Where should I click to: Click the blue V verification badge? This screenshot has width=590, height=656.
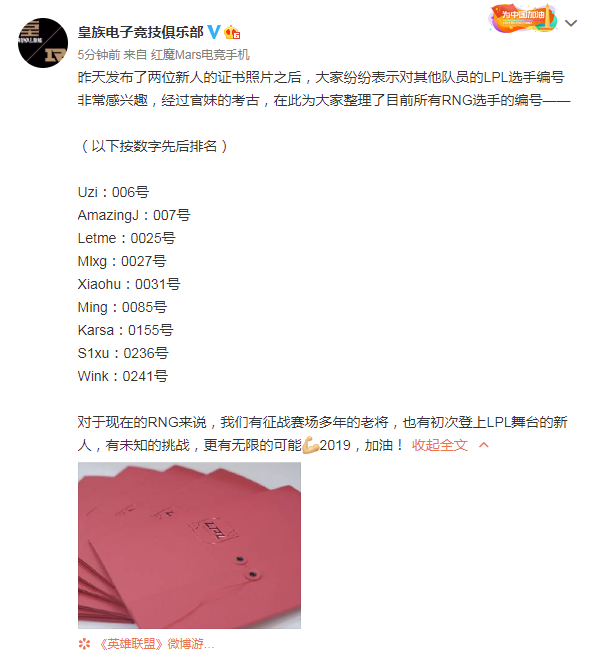click(214, 32)
